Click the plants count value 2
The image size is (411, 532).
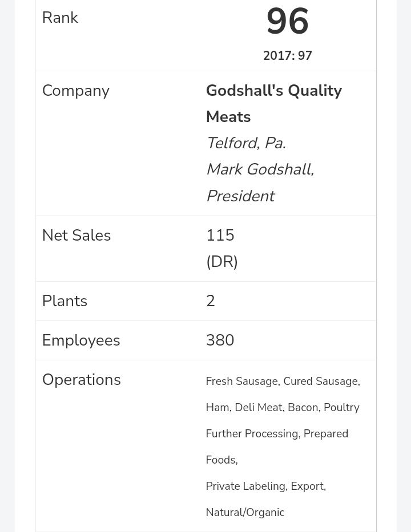pos(210,301)
